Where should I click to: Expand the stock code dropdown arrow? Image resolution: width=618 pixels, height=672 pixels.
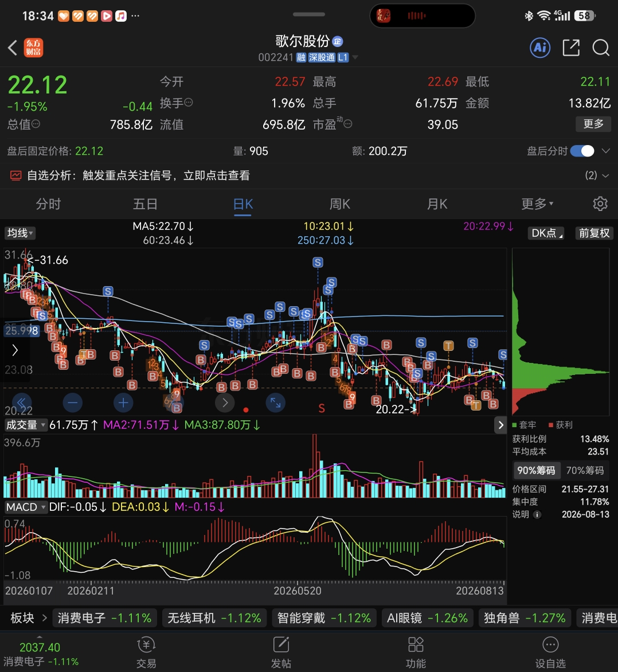pyautogui.click(x=355, y=57)
